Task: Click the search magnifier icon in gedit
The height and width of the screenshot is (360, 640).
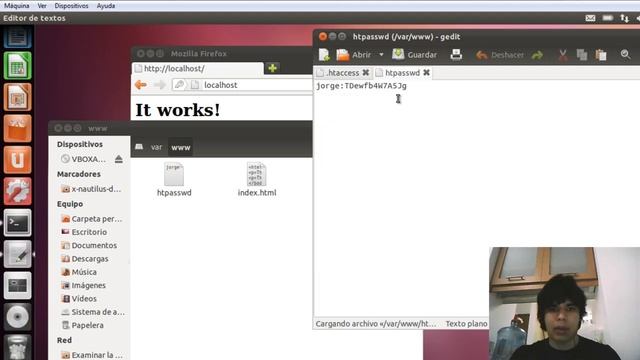Action: (x=625, y=54)
